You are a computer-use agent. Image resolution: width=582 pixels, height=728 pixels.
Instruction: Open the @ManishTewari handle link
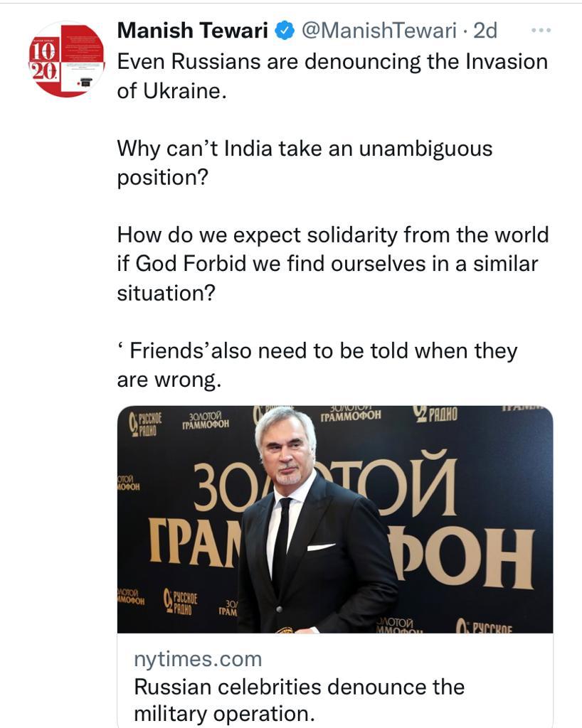(379, 31)
